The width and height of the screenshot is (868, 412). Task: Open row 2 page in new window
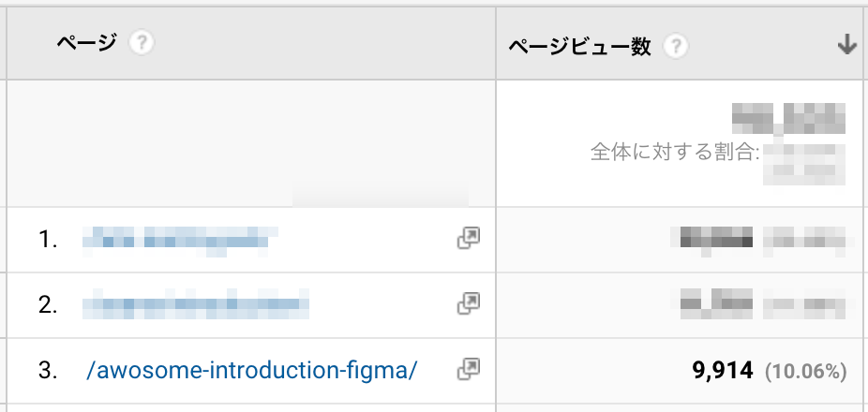pyautogui.click(x=468, y=303)
